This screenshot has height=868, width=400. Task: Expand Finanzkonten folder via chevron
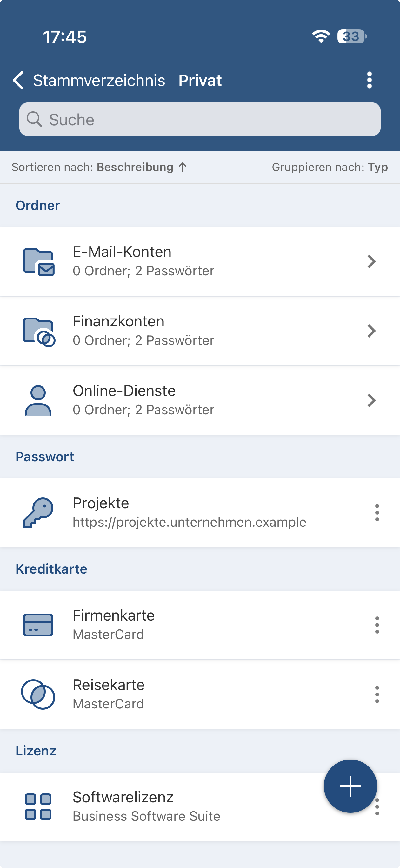tap(371, 331)
